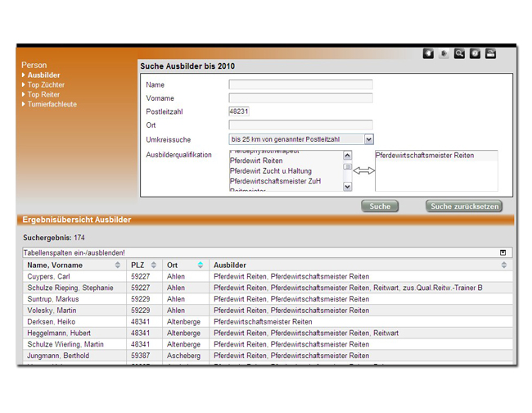Click the forward navigation arrow icon
Screen dimensions: 532x413
coord(444,54)
